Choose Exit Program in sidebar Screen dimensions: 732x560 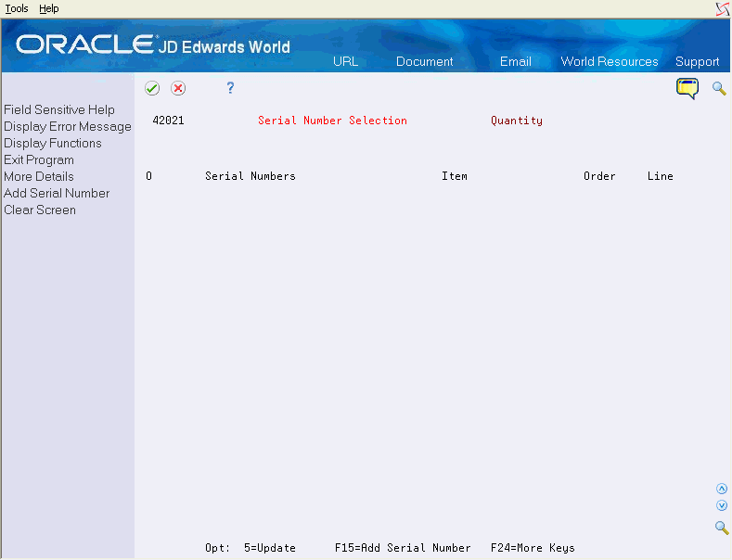click(x=39, y=160)
